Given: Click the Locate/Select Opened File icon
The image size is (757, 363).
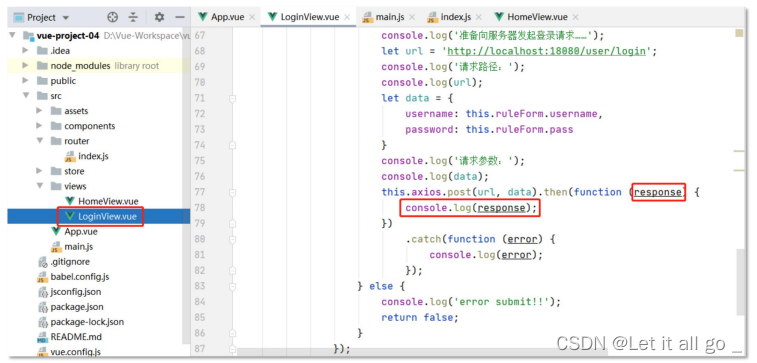Looking at the screenshot, I should (x=112, y=17).
